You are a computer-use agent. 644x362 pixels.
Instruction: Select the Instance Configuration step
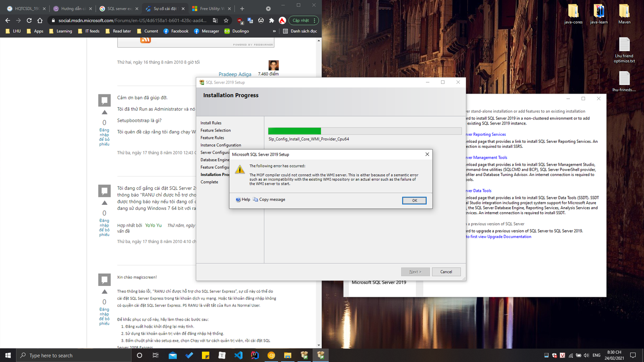tap(221, 145)
